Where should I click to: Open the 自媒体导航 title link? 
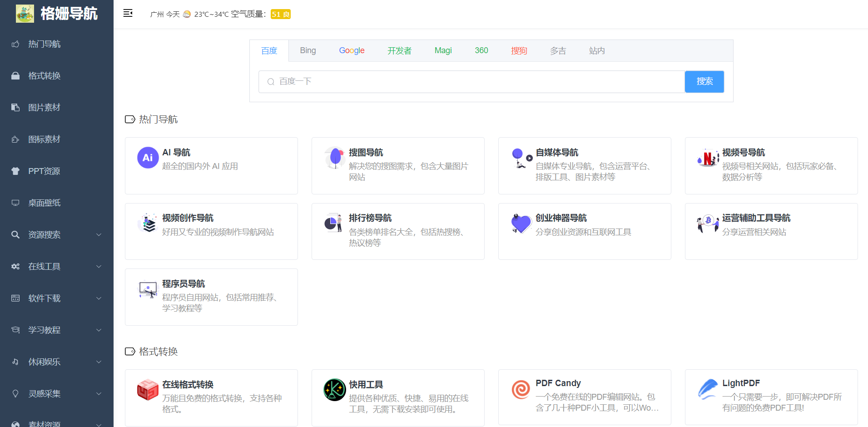click(x=557, y=153)
